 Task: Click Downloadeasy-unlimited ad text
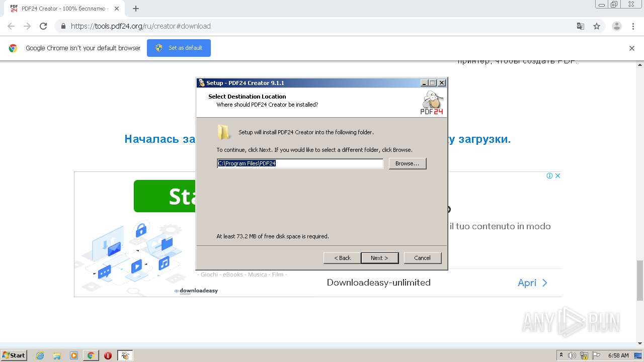pyautogui.click(x=379, y=283)
